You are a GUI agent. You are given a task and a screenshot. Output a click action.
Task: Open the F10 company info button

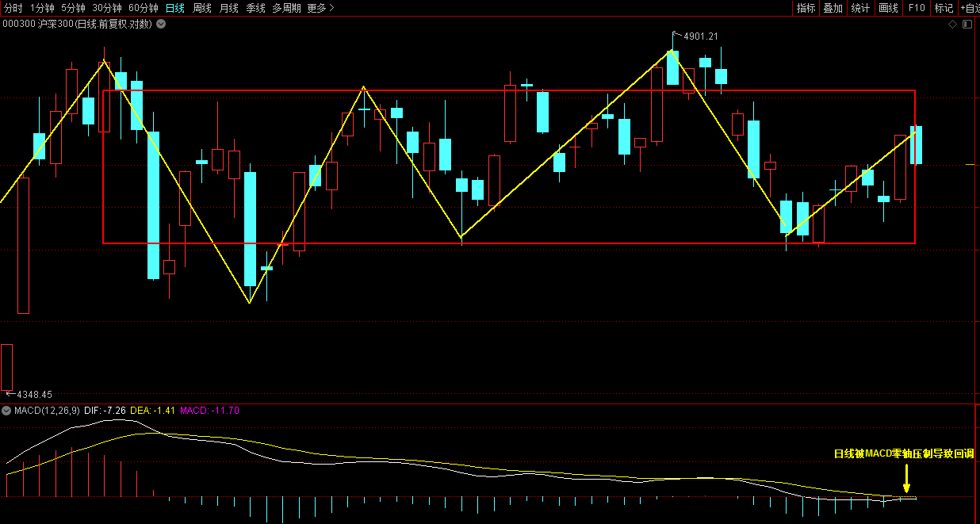[x=917, y=8]
